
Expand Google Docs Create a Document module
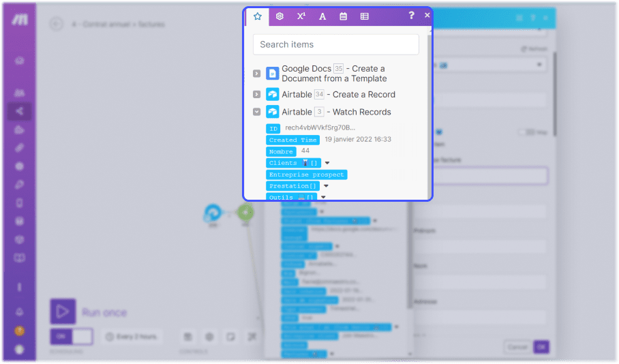click(256, 74)
